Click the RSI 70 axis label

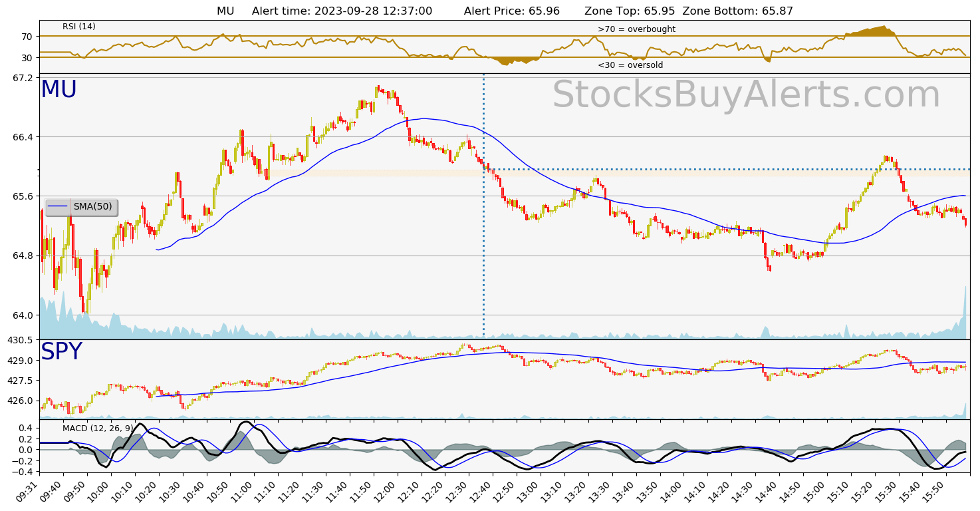pos(27,36)
